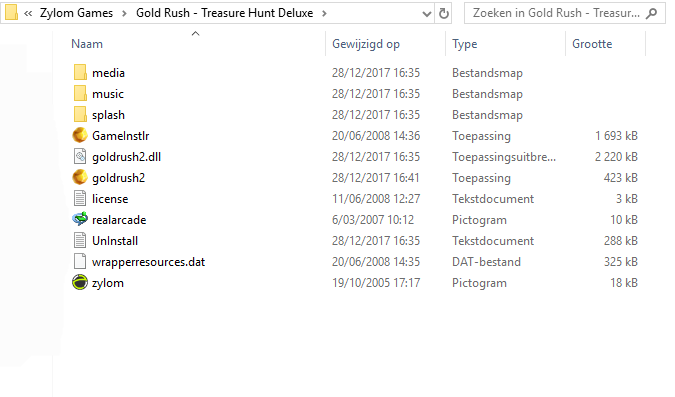Select the zylom file name
The image size is (675, 397).
(108, 283)
